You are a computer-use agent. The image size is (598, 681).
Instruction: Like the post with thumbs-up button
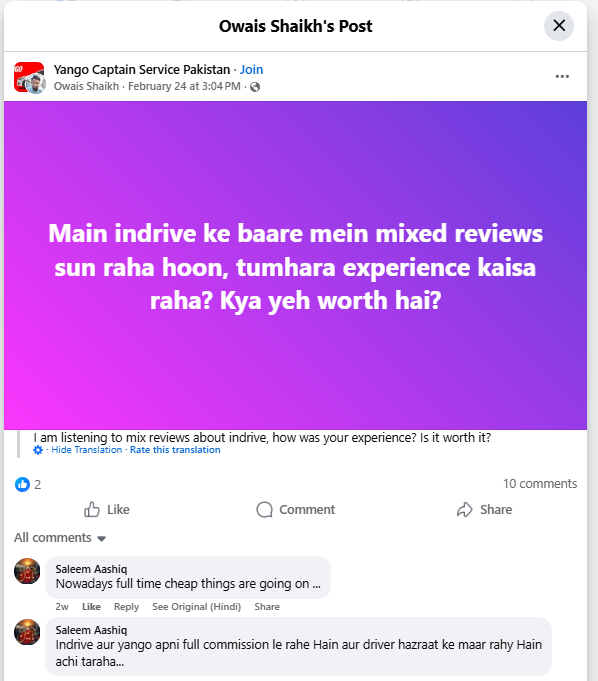(x=107, y=509)
